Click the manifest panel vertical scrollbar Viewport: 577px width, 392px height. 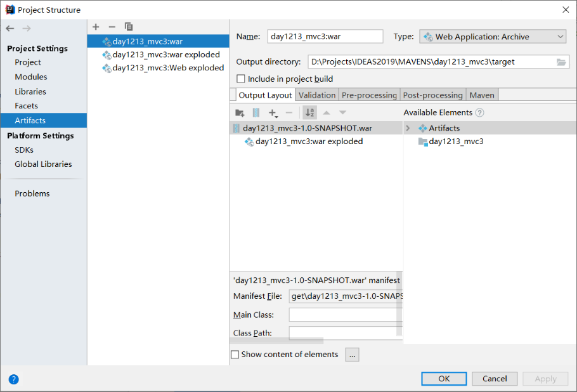[399, 304]
